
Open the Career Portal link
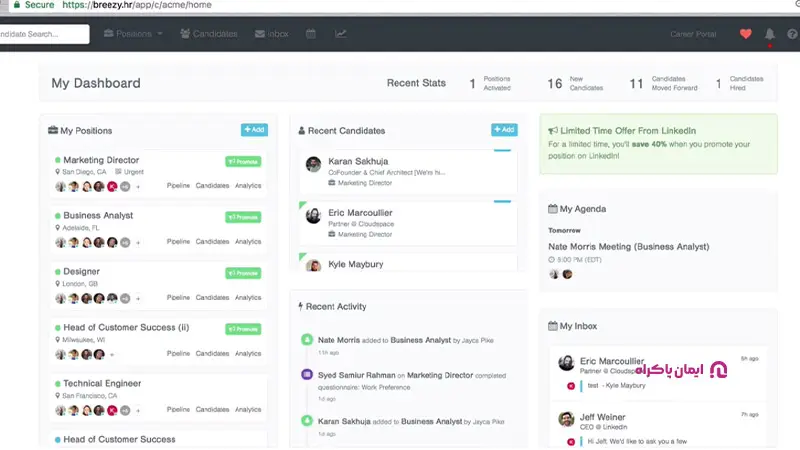tap(693, 34)
